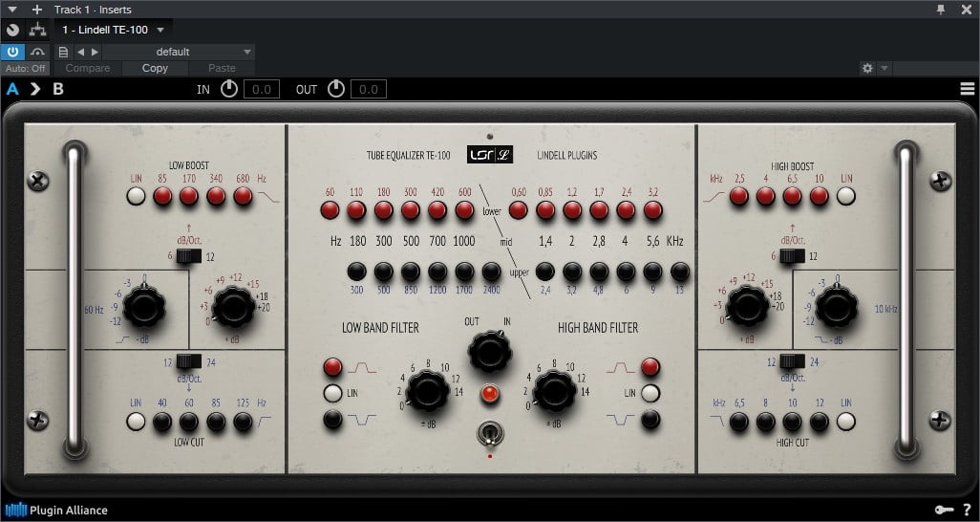This screenshot has width=980, height=522.
Task: Add a new insert with plus icon
Action: tap(37, 10)
